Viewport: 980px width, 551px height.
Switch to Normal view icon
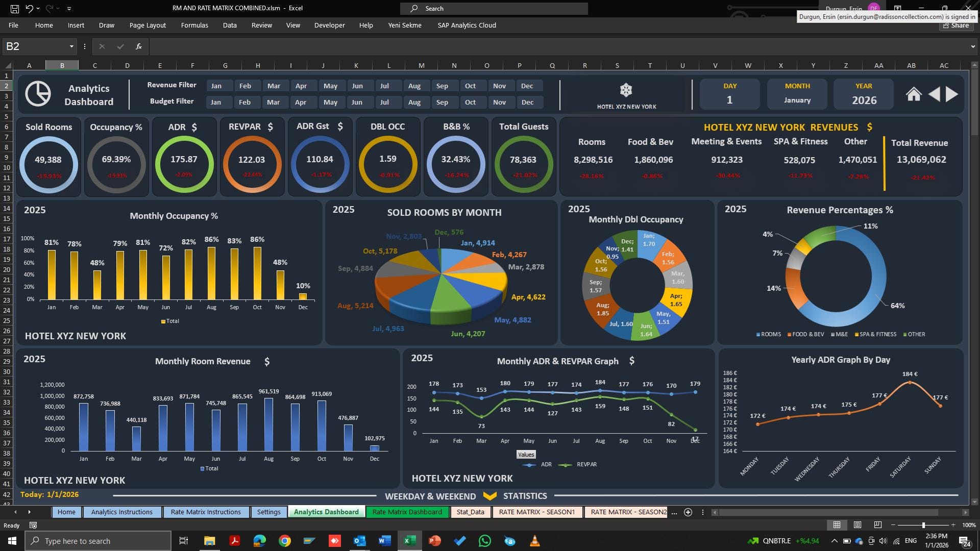tap(837, 525)
